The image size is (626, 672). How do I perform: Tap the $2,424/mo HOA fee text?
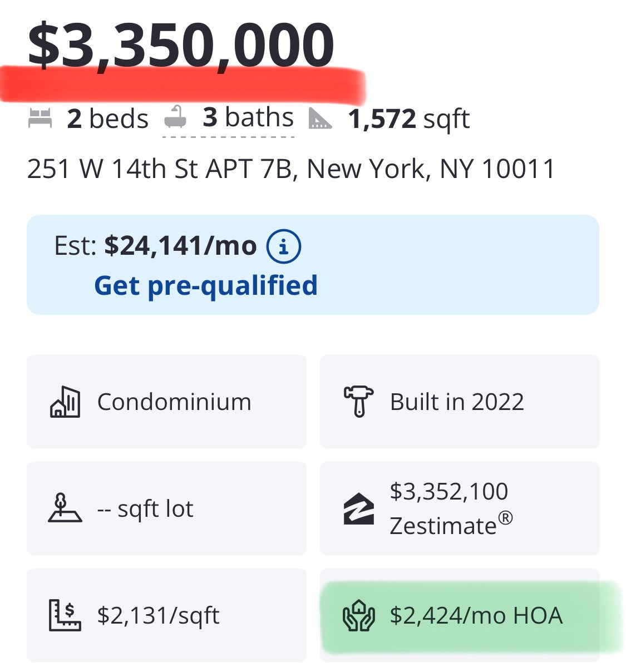[x=476, y=615]
